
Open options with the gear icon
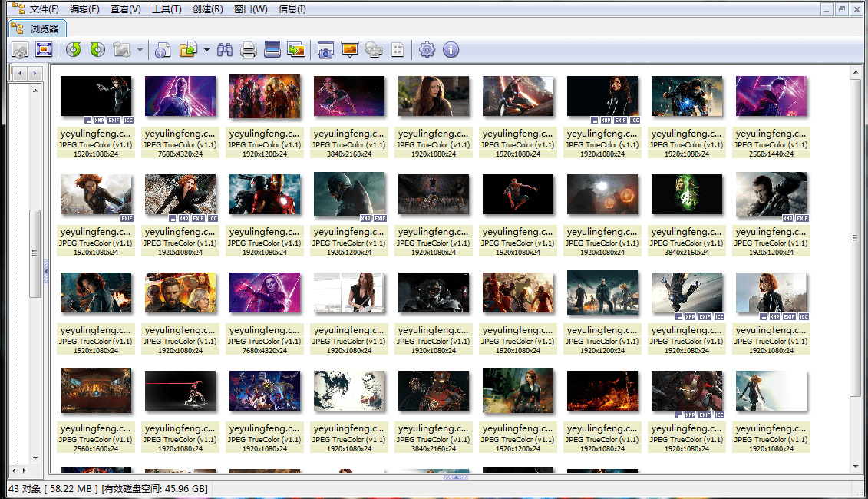[x=427, y=50]
